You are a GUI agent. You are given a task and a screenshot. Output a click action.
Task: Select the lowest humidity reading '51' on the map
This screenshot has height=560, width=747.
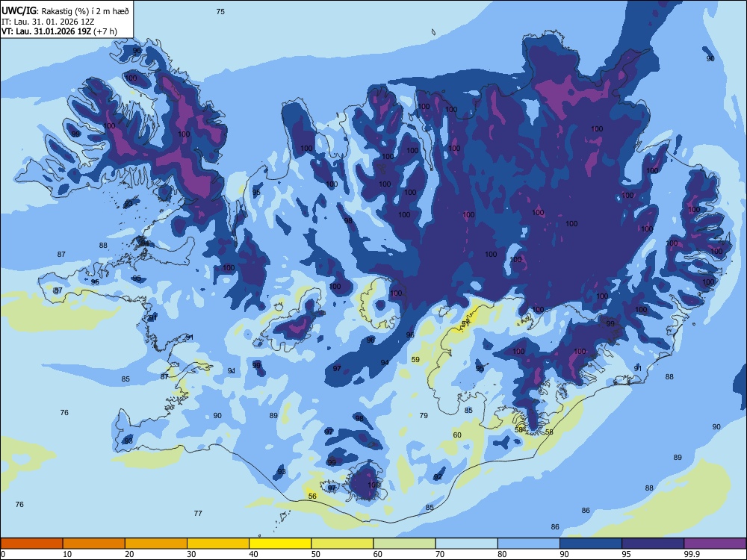[465, 324]
